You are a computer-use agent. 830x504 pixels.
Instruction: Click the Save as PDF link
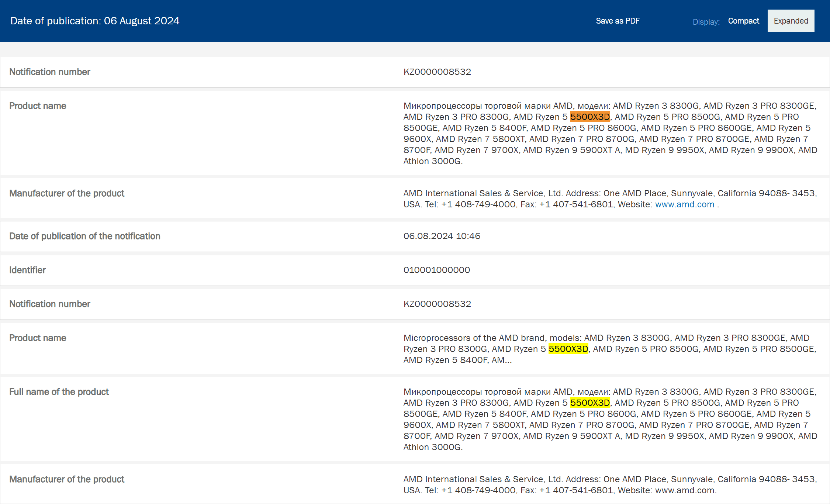pyautogui.click(x=618, y=21)
